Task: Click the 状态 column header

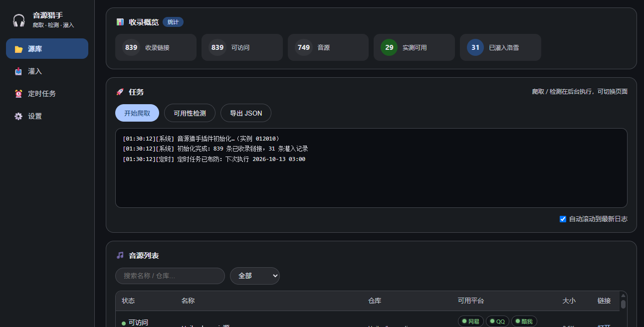Action: (x=128, y=301)
